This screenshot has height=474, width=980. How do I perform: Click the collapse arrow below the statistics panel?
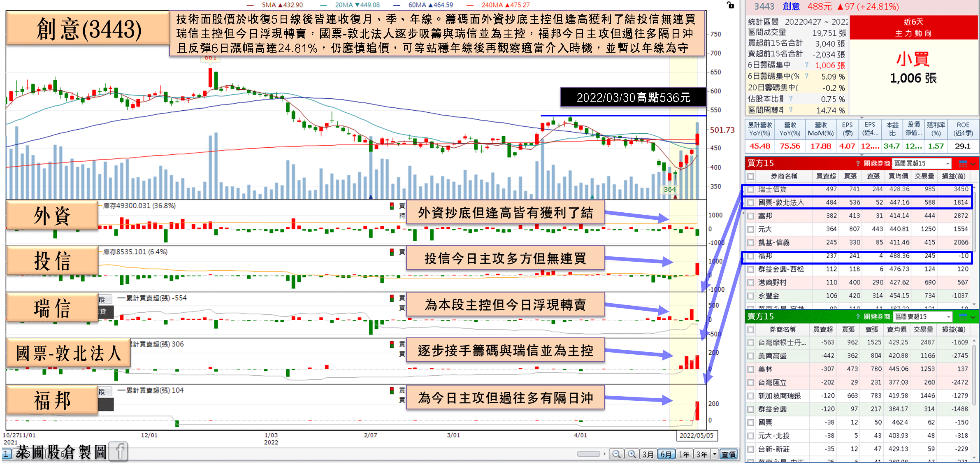click(862, 117)
